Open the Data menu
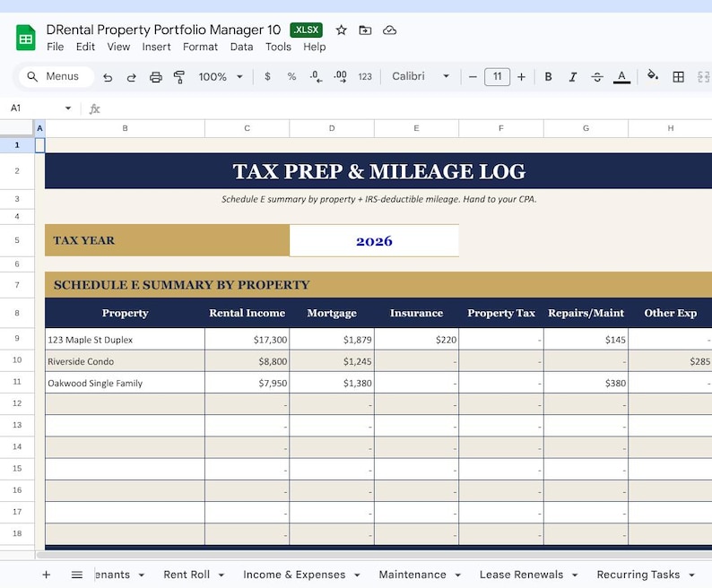 (241, 47)
